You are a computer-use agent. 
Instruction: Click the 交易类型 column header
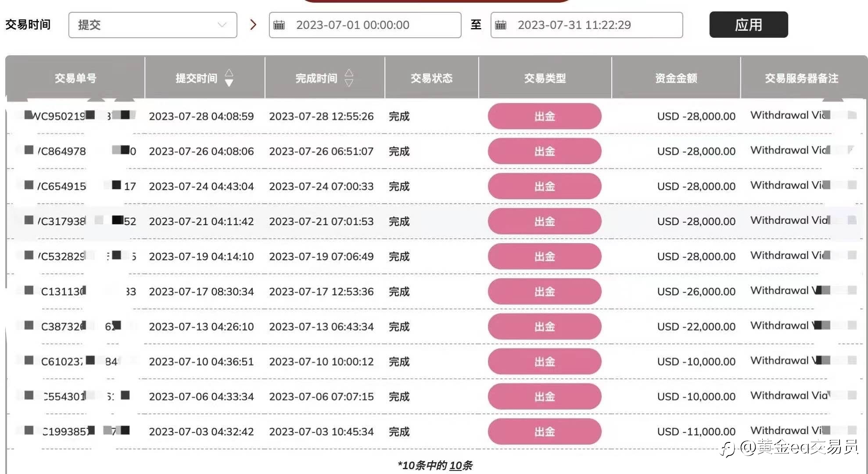click(545, 78)
